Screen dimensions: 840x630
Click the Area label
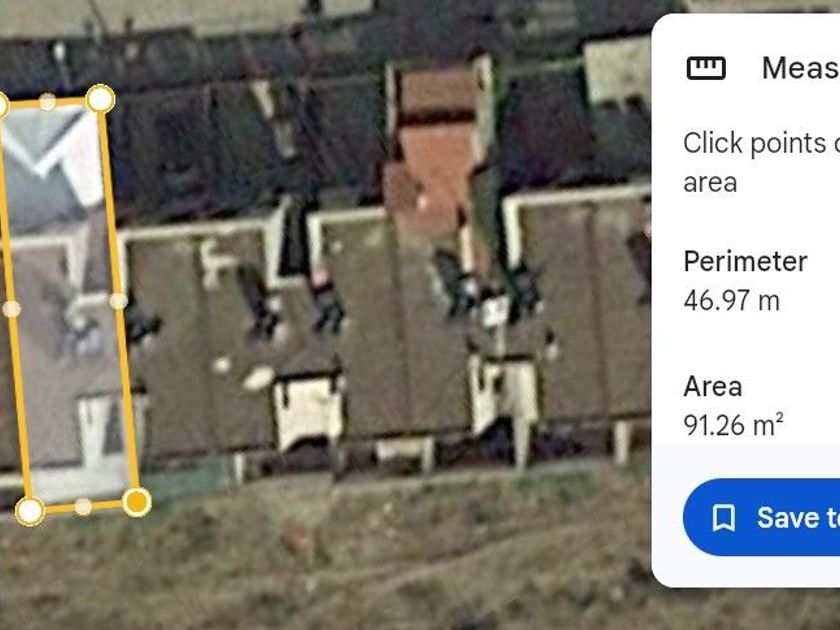point(712,386)
